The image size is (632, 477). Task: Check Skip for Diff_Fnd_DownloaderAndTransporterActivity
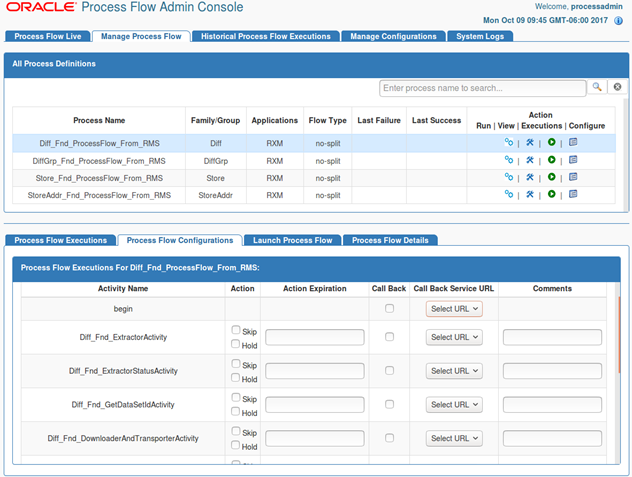(x=236, y=431)
